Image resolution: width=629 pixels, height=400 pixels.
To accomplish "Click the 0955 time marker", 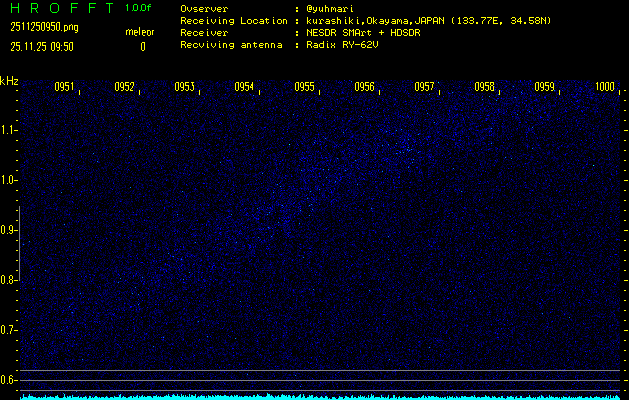I will point(304,87).
